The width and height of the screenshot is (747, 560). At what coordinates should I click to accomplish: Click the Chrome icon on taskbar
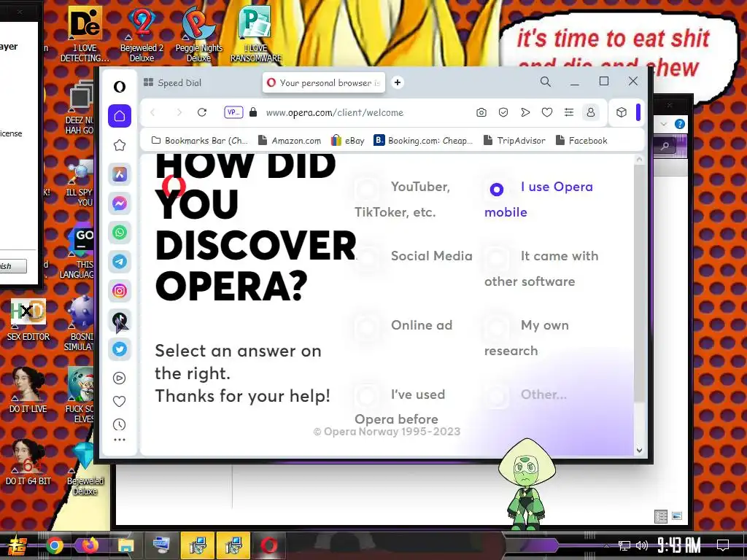pos(55,545)
